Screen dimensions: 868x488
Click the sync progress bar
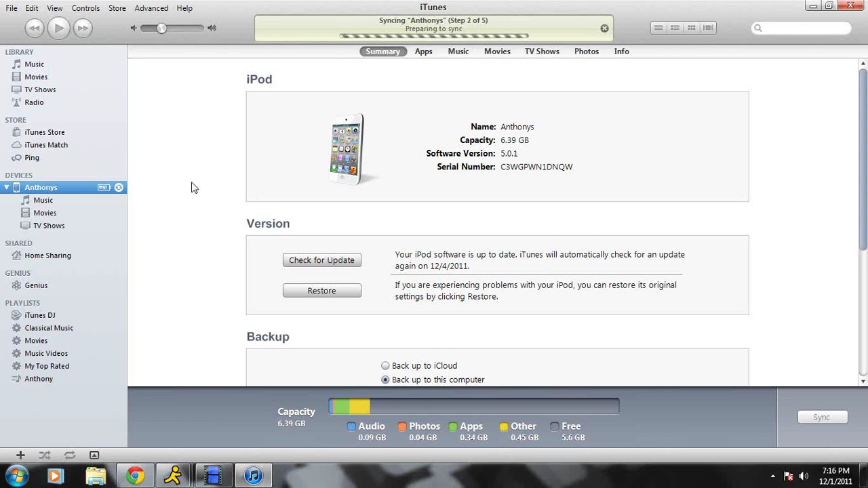point(434,36)
